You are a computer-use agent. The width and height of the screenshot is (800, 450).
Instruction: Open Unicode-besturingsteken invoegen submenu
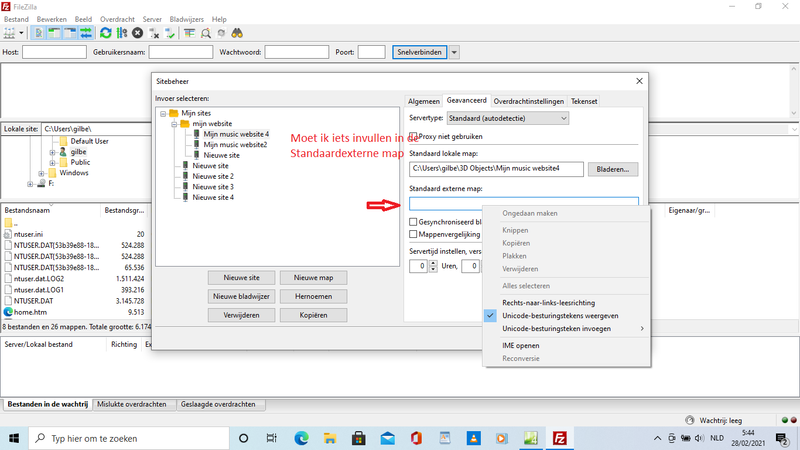[x=566, y=329]
